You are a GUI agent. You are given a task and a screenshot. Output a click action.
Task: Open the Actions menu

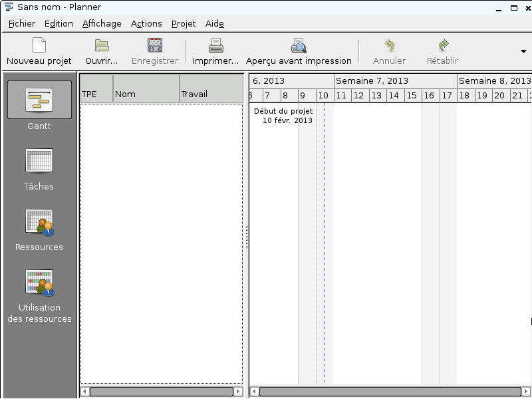[x=146, y=24]
